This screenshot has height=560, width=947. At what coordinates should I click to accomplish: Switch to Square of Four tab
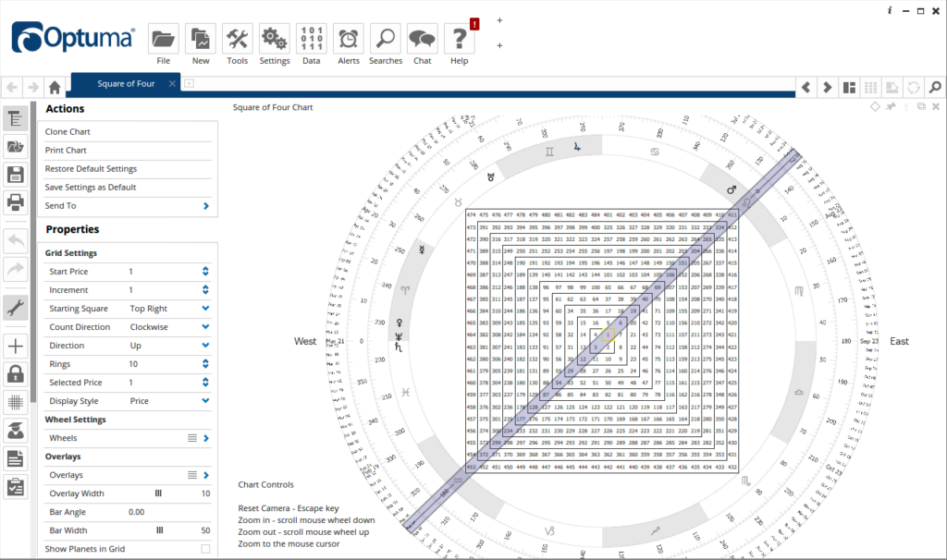pos(126,84)
